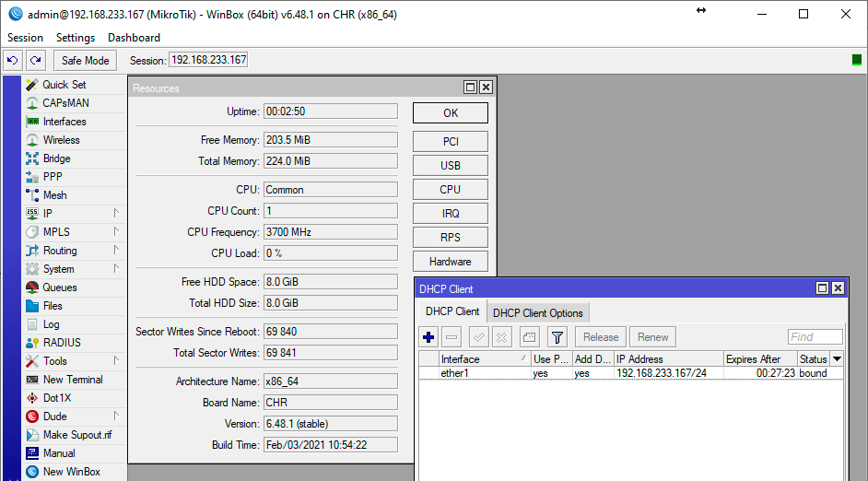Viewport: 868px width, 481px height.
Task: Add new DHCP client entry
Action: (x=428, y=337)
